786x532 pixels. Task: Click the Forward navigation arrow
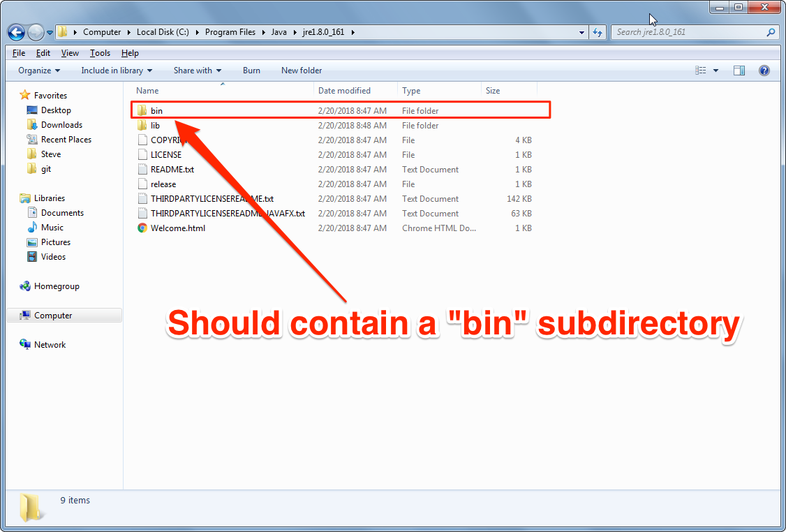click(36, 33)
